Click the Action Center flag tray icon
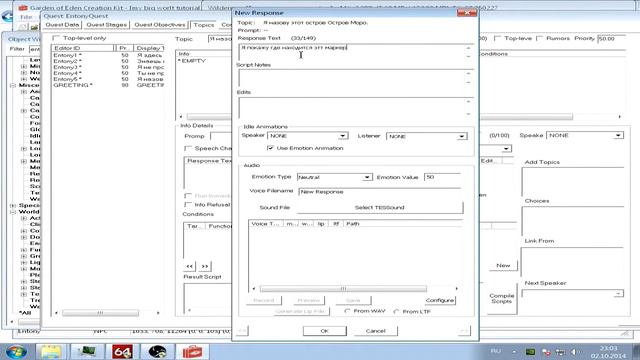Viewport: 640px width, 360px height. pos(546,352)
